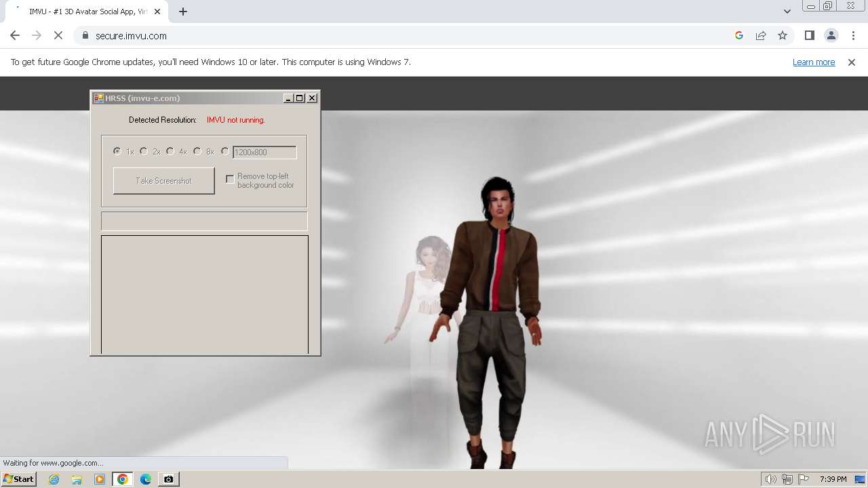Stop loading the page in Chrome
The image size is (868, 488).
(58, 35)
